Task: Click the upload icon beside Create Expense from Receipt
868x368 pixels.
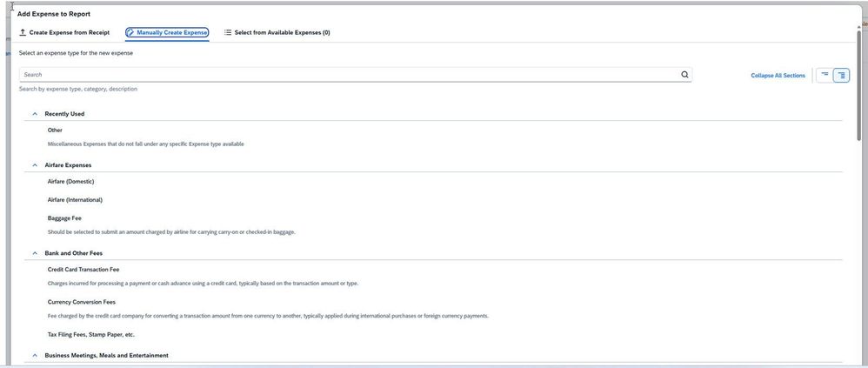Action: click(23, 32)
